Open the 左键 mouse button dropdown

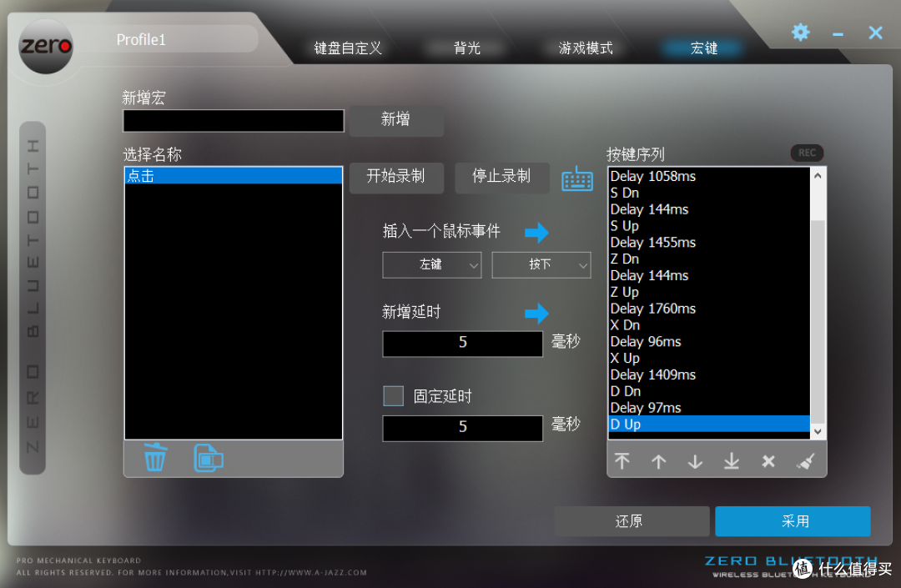click(431, 264)
